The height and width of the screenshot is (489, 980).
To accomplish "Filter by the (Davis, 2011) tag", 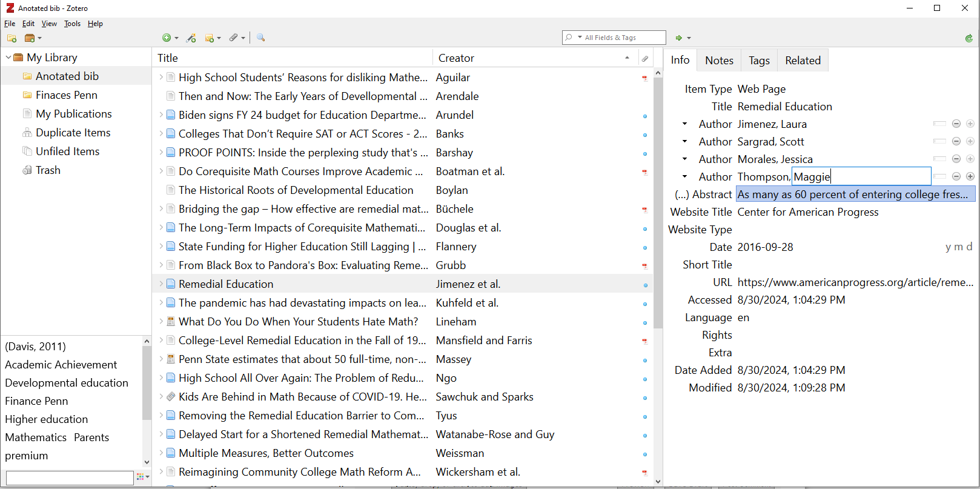I will pos(36,347).
